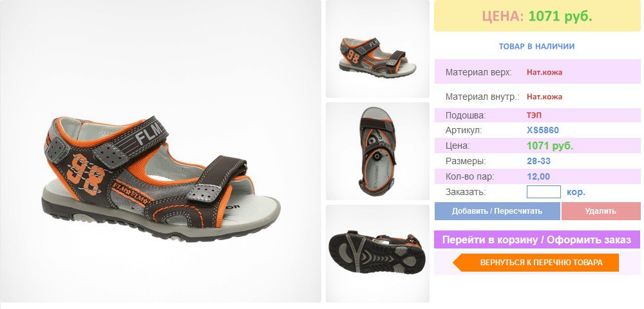The height and width of the screenshot is (309, 644).
Task: Click the ТОВАР В НАЛИЧИИ status text
Action: tap(536, 46)
